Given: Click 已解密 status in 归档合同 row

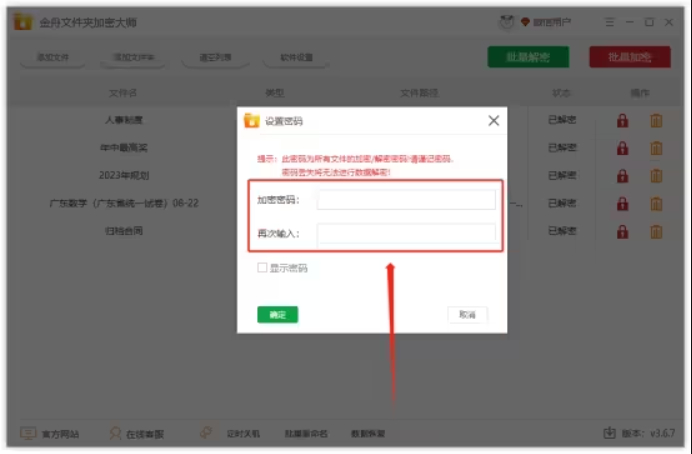Looking at the screenshot, I should (x=562, y=231).
